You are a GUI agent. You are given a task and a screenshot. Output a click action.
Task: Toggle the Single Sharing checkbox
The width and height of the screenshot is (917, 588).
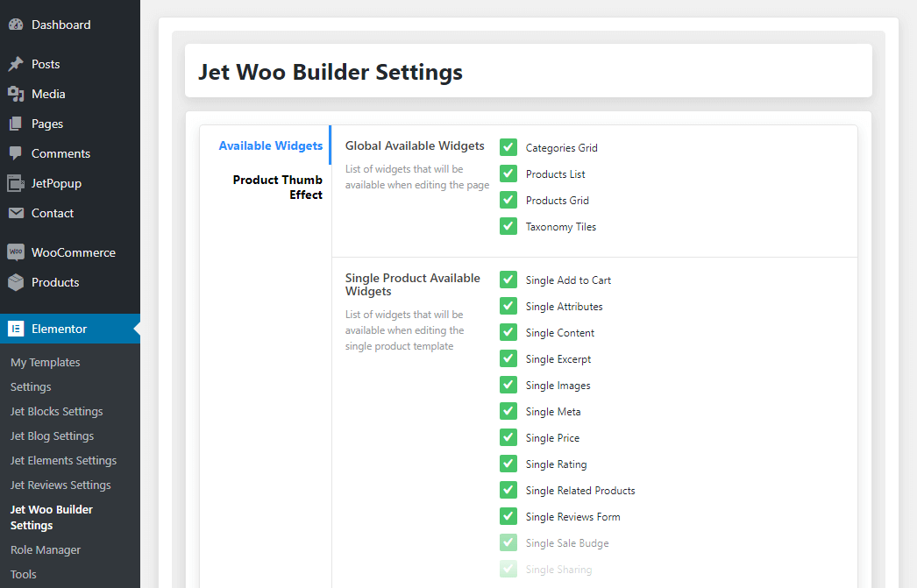point(508,569)
